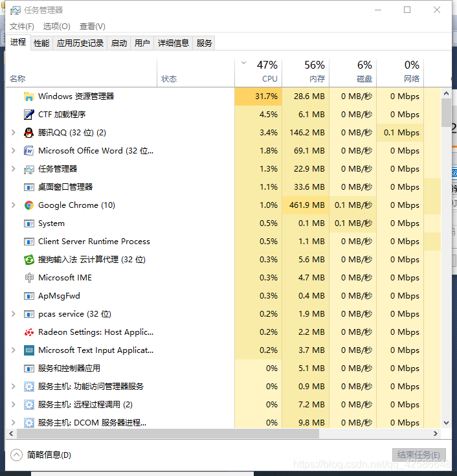This screenshot has width=457, height=476.
Task: Click the Windows 资源管理器 folder icon
Action: coord(28,96)
